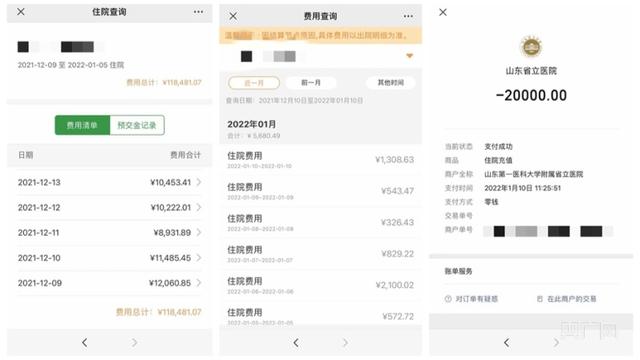Click the 2022年01月 month header

click(251, 124)
